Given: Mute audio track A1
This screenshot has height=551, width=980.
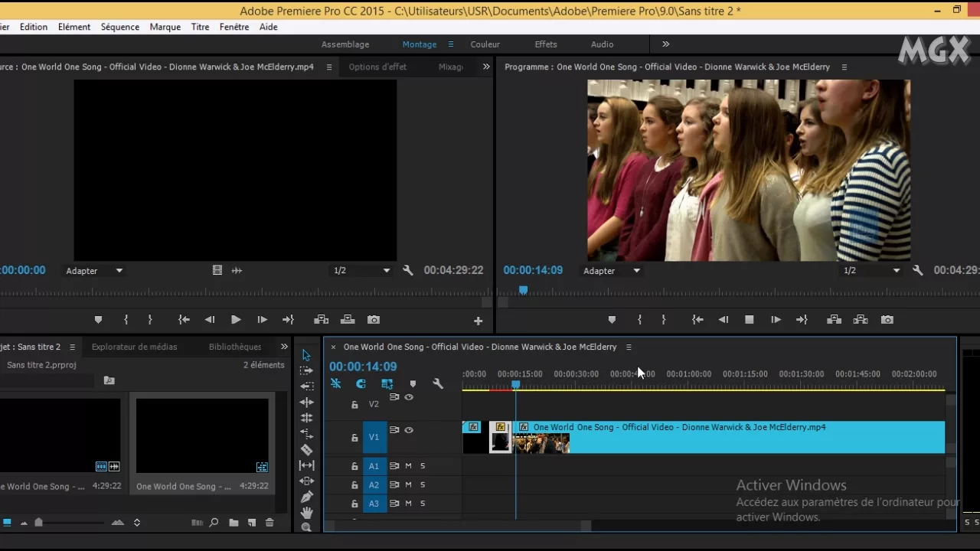Looking at the screenshot, I should click(x=408, y=465).
